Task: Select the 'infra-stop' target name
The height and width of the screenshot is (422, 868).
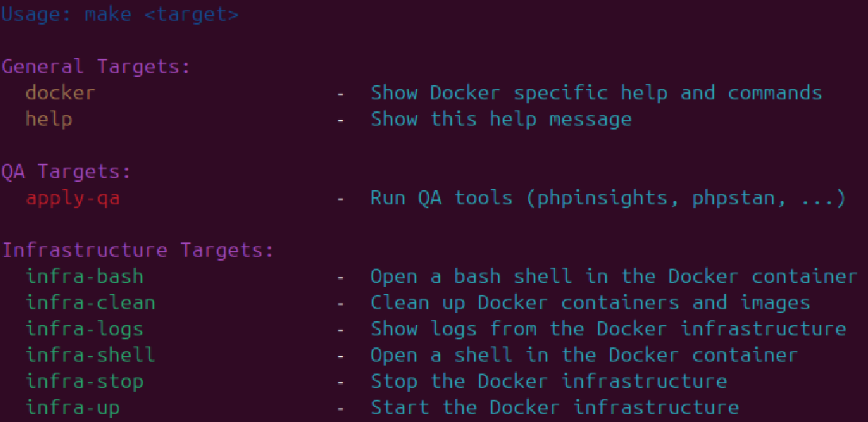Action: tap(84, 381)
